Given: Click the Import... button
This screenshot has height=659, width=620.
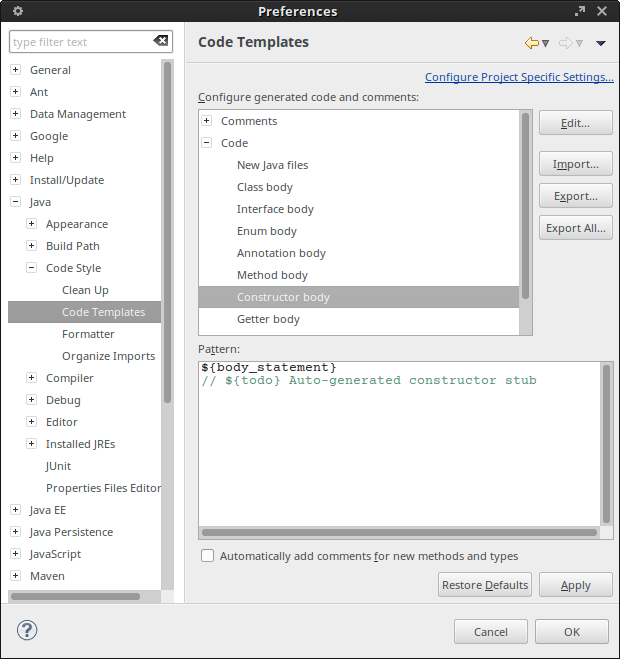Looking at the screenshot, I should point(575,164).
